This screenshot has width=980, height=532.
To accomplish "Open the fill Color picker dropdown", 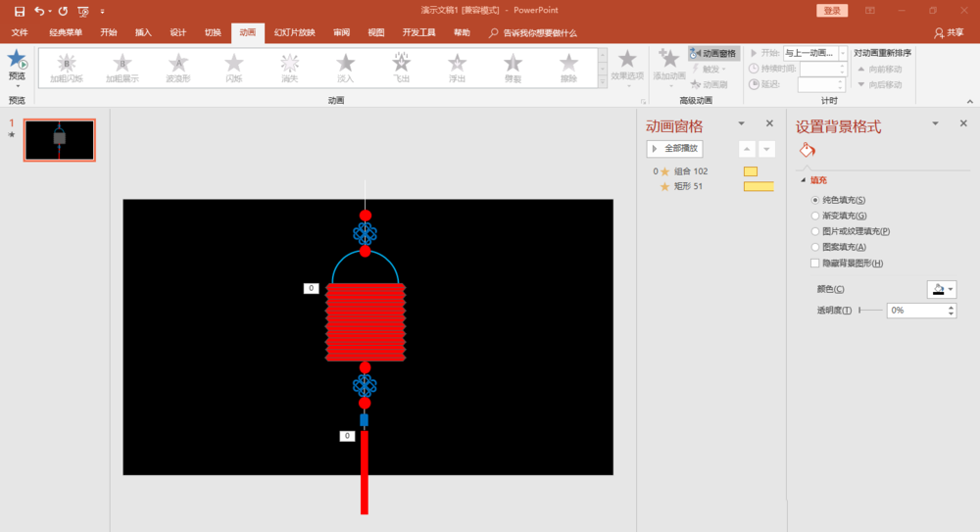I will tap(942, 289).
